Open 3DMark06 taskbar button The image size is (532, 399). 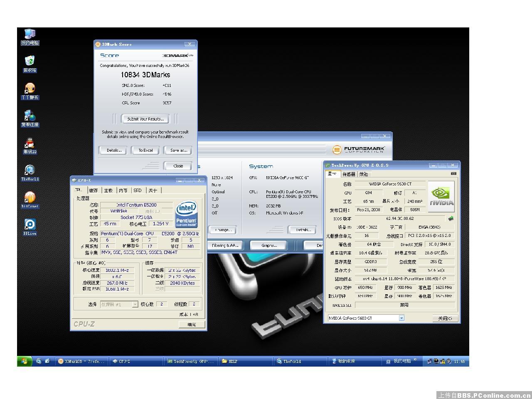tap(82, 361)
